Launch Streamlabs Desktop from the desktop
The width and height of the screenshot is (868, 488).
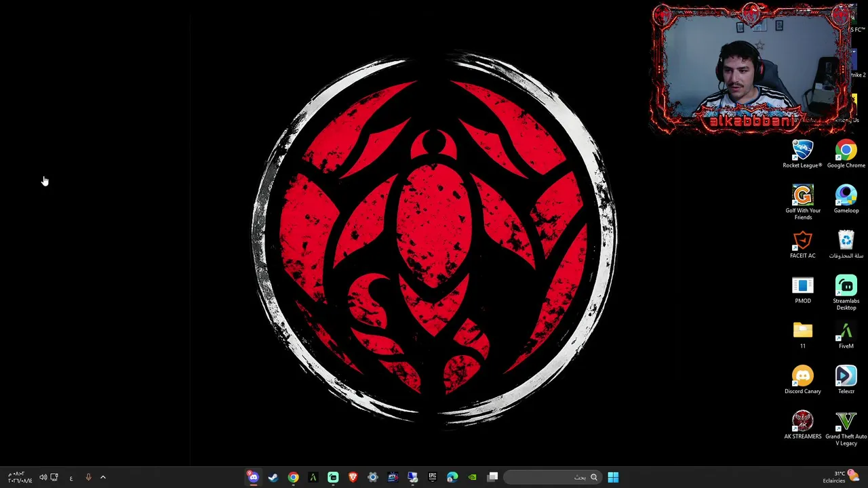click(x=846, y=293)
